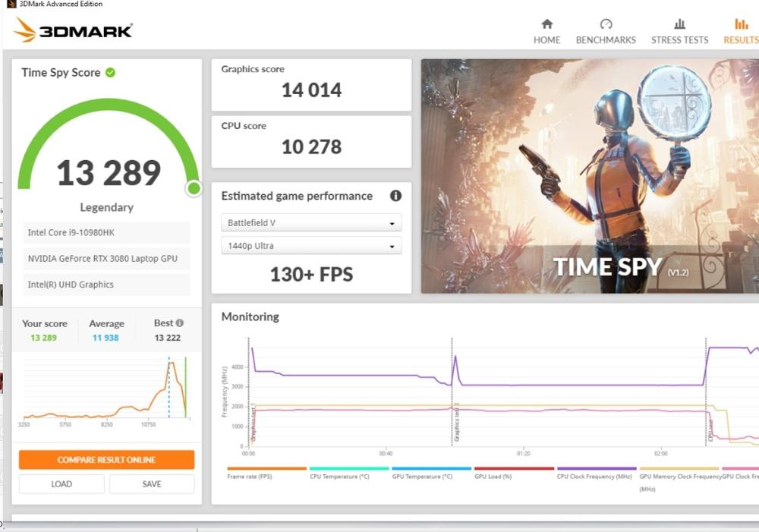Open the Results chart icon
Image resolution: width=759 pixels, height=532 pixels.
point(741,24)
